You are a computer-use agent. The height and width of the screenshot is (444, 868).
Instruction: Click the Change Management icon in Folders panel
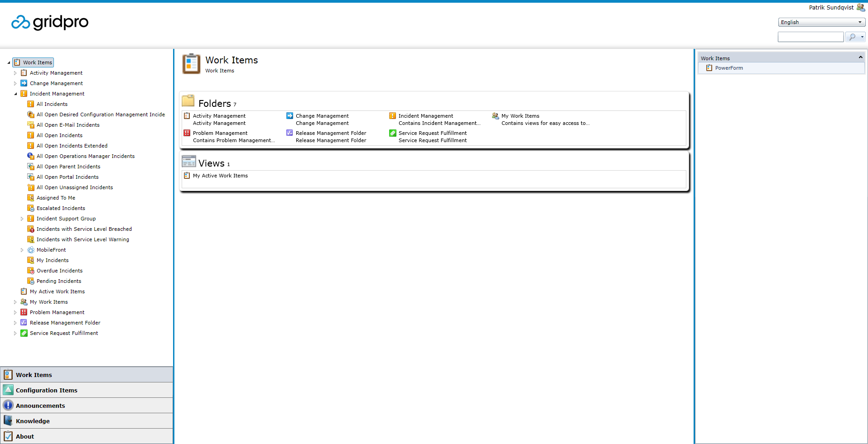tap(290, 116)
